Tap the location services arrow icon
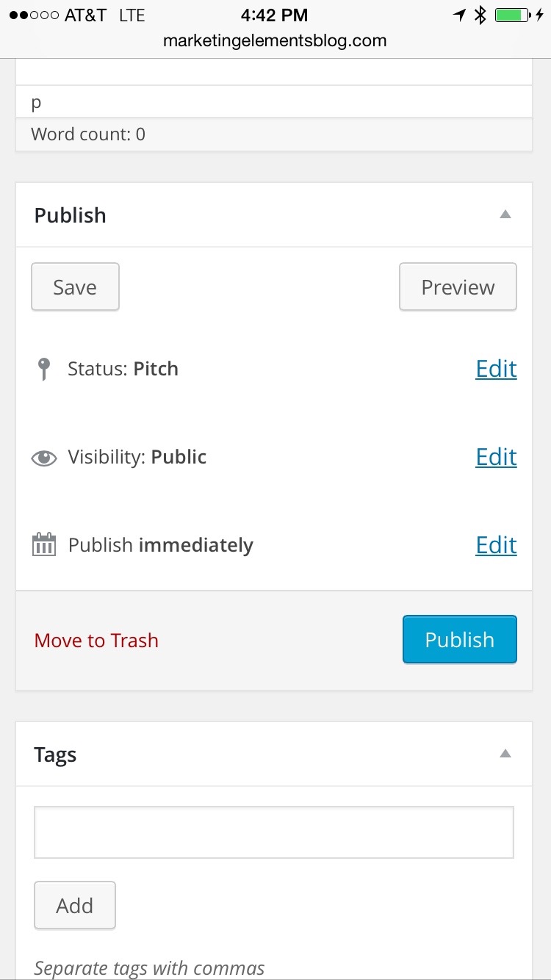Image resolution: width=551 pixels, height=980 pixels. pyautogui.click(x=459, y=15)
